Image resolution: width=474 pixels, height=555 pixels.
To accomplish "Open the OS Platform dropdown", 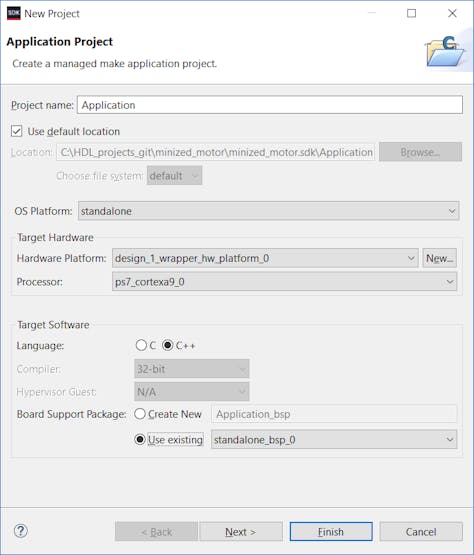I will 269,211.
